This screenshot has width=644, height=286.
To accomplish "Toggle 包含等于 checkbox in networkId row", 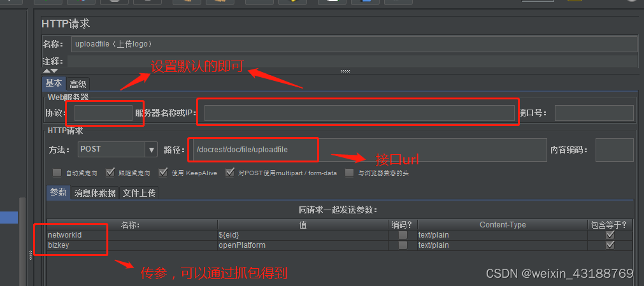I will [610, 235].
